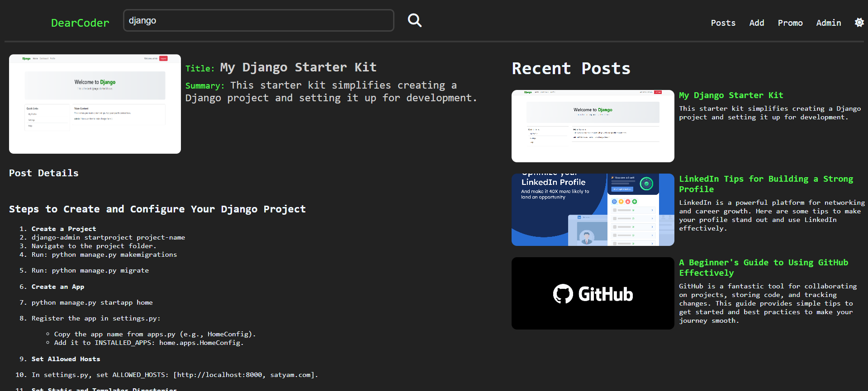Select the 'My Django Starter Kit' post title heading
This screenshot has height=391, width=868.
[x=298, y=67]
